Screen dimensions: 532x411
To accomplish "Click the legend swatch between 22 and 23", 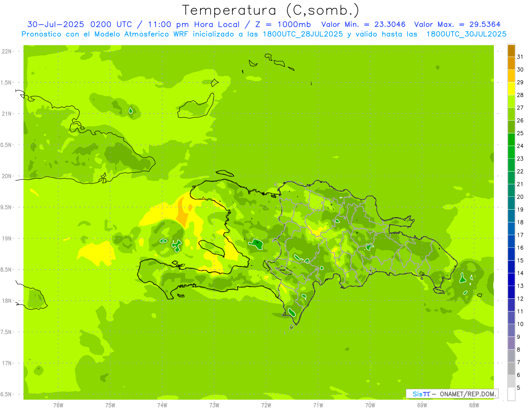I will click(x=511, y=165).
